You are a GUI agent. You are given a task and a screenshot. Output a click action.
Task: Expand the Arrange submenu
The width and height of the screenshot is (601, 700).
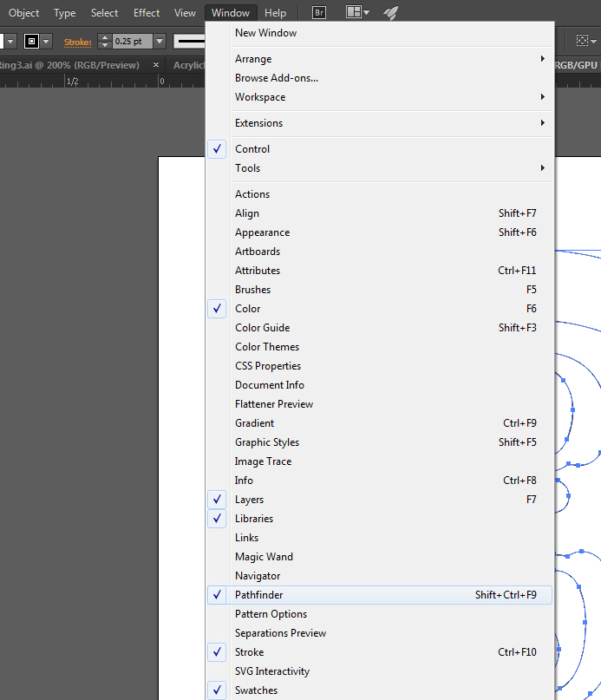click(x=380, y=59)
